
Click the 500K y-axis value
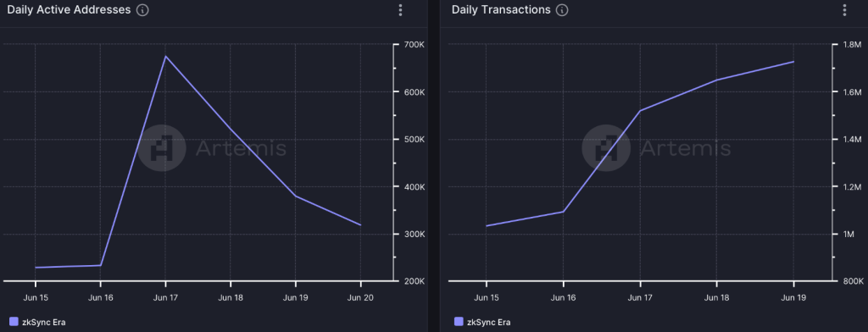pyautogui.click(x=415, y=140)
